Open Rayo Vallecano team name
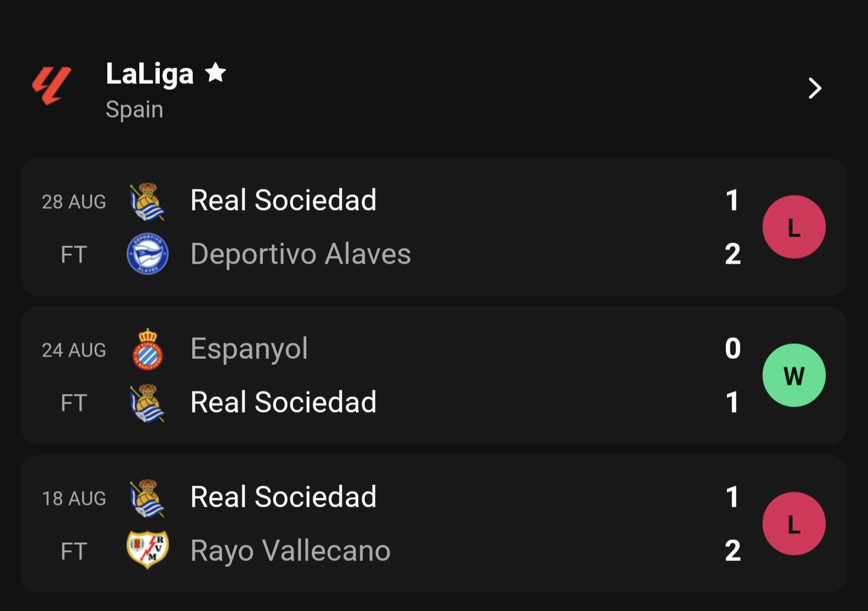Screen dimensions: 868x611 tap(291, 551)
